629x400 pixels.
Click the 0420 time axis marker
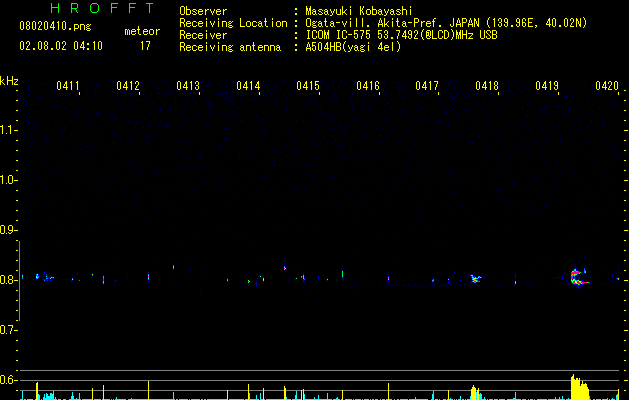607,86
